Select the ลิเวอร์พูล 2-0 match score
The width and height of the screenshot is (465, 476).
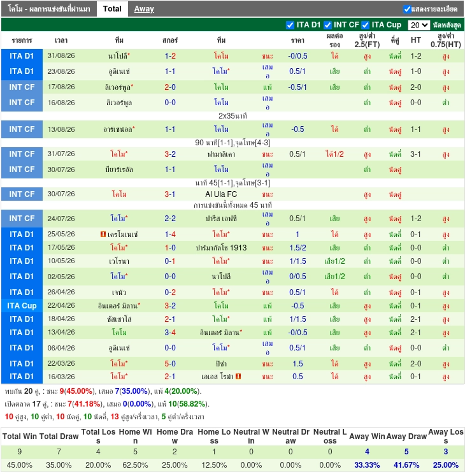point(170,87)
